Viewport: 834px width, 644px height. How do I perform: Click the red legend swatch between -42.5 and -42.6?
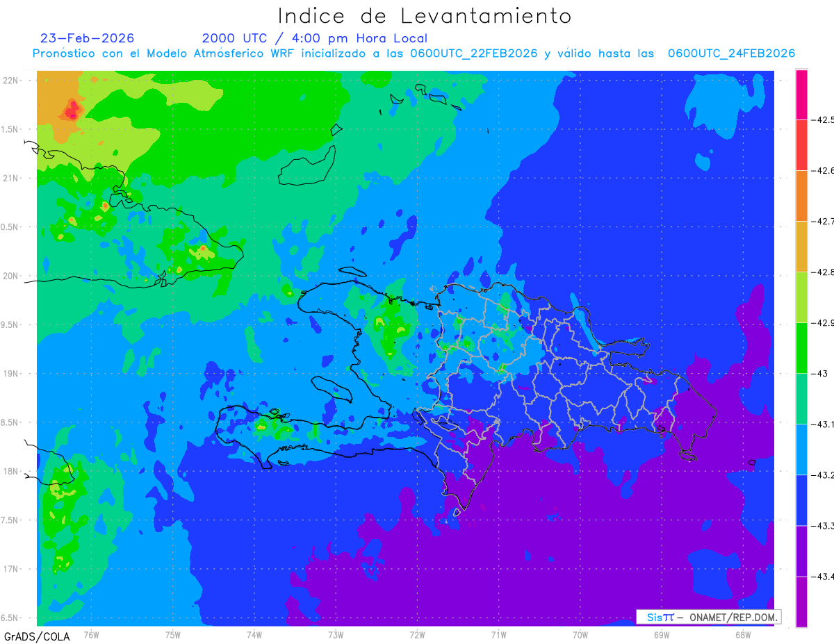pyautogui.click(x=801, y=145)
